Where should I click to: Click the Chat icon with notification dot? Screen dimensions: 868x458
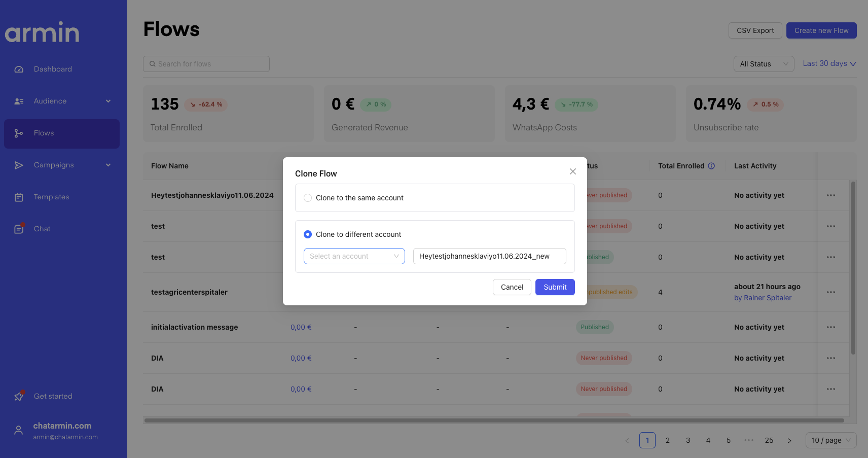click(x=19, y=229)
